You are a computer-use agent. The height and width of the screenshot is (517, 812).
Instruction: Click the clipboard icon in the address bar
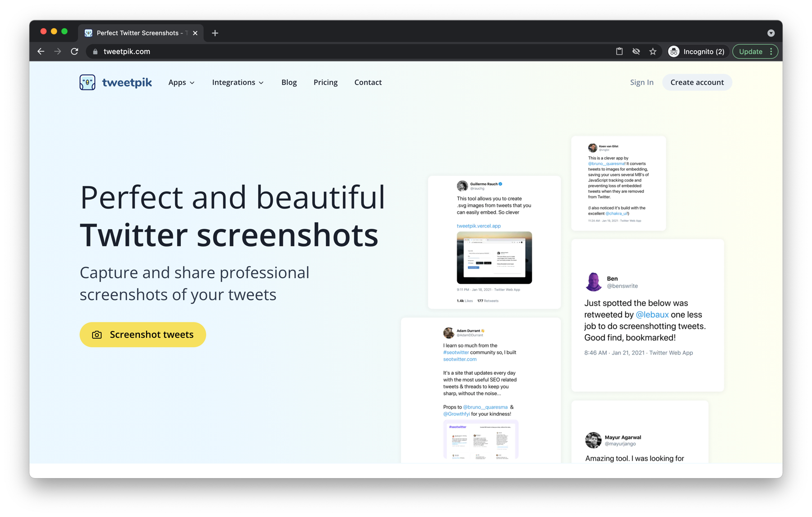point(619,51)
